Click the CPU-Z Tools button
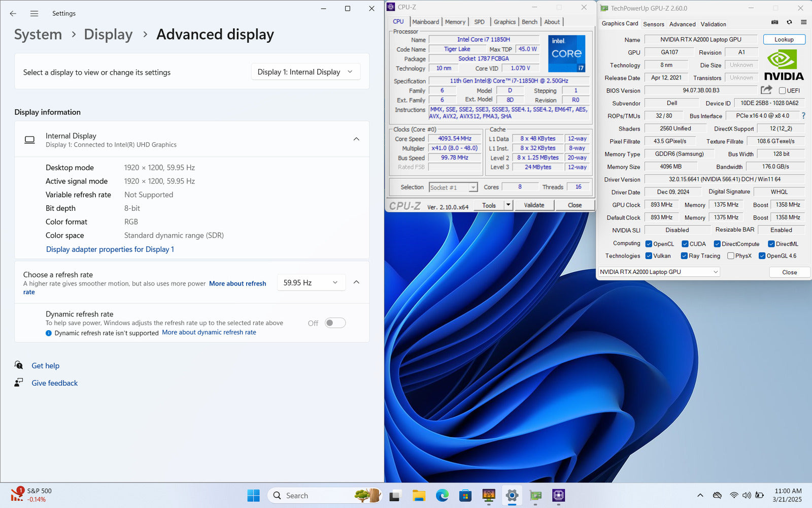The height and width of the screenshot is (508, 812). pyautogui.click(x=489, y=205)
